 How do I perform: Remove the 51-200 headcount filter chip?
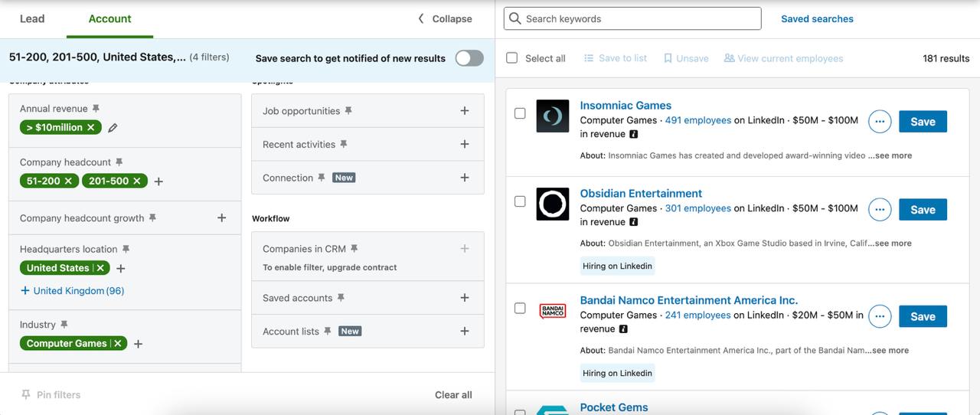(68, 181)
